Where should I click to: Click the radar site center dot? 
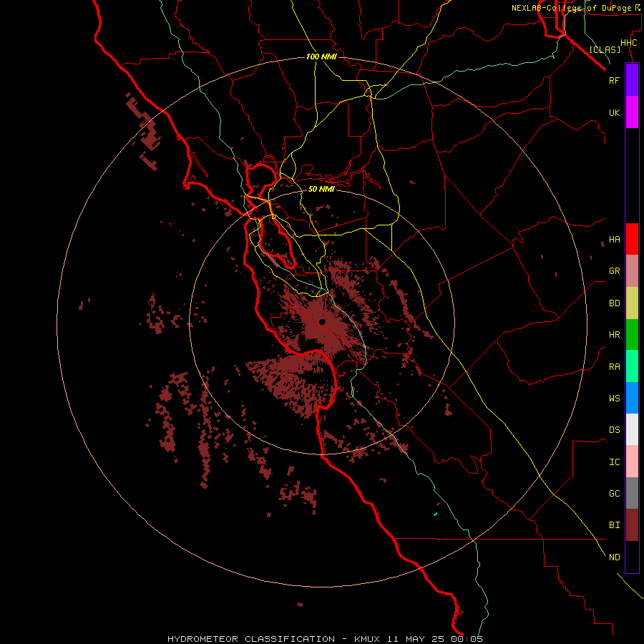click(x=322, y=322)
